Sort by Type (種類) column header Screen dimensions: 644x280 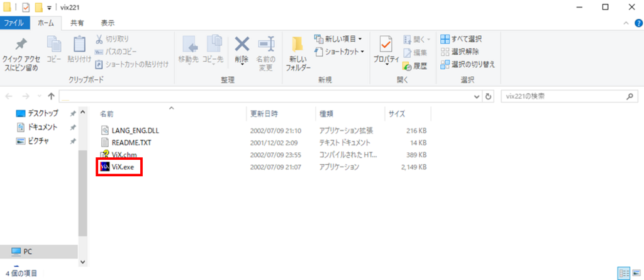click(x=350, y=114)
